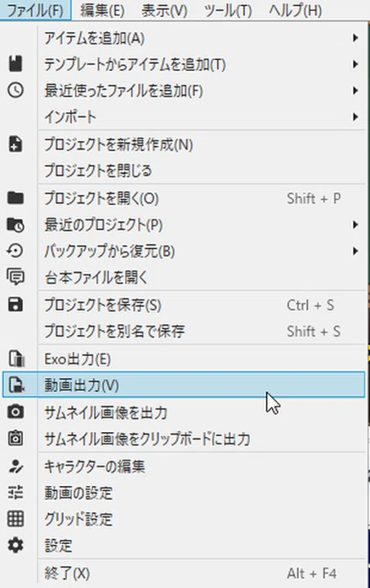This screenshot has height=588, width=370.
Task: Open the 編集(E) menu
Action: coord(102,11)
